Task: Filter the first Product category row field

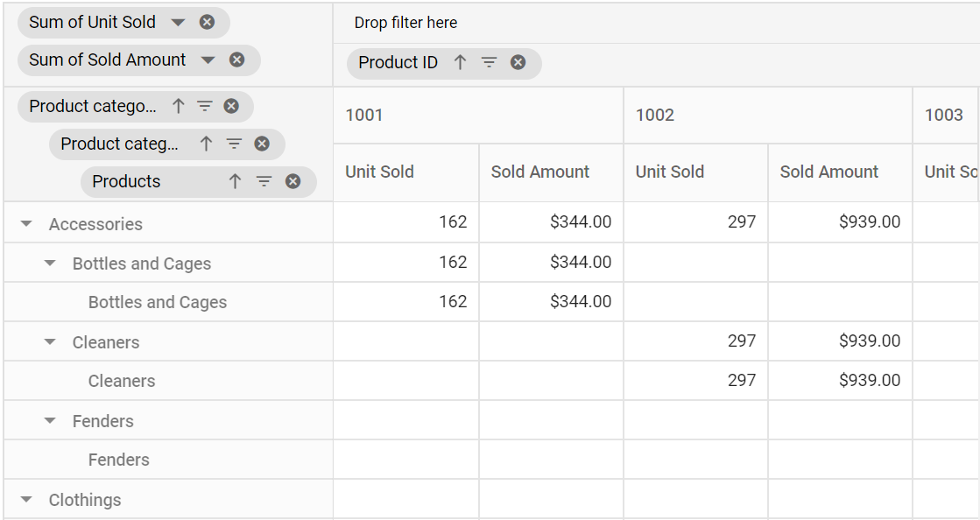Action: coord(205,106)
